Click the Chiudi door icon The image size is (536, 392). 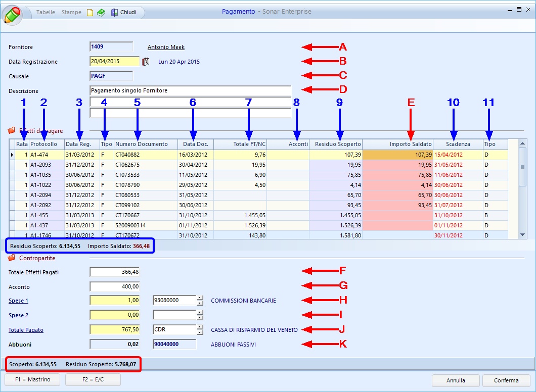pos(114,13)
